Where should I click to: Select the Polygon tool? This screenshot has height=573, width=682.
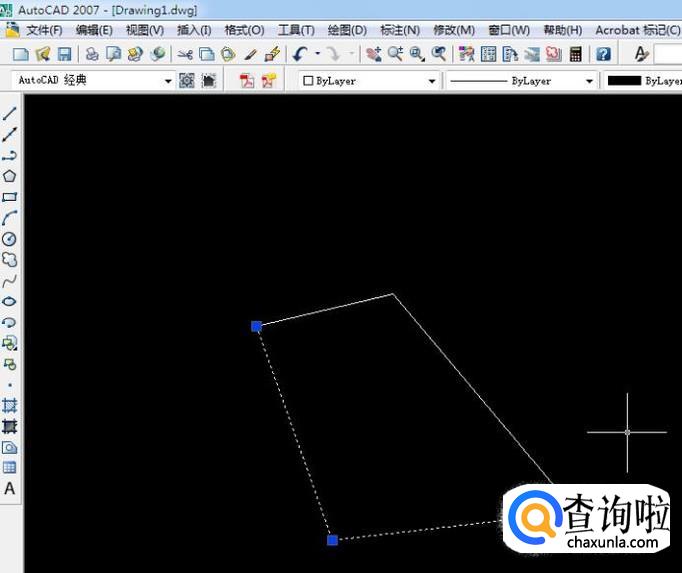[x=10, y=176]
